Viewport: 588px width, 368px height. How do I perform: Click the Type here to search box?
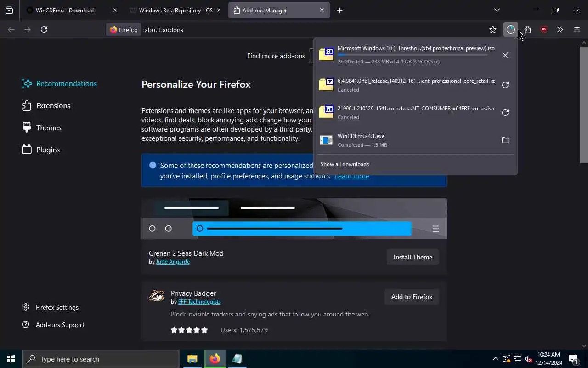coord(101,359)
